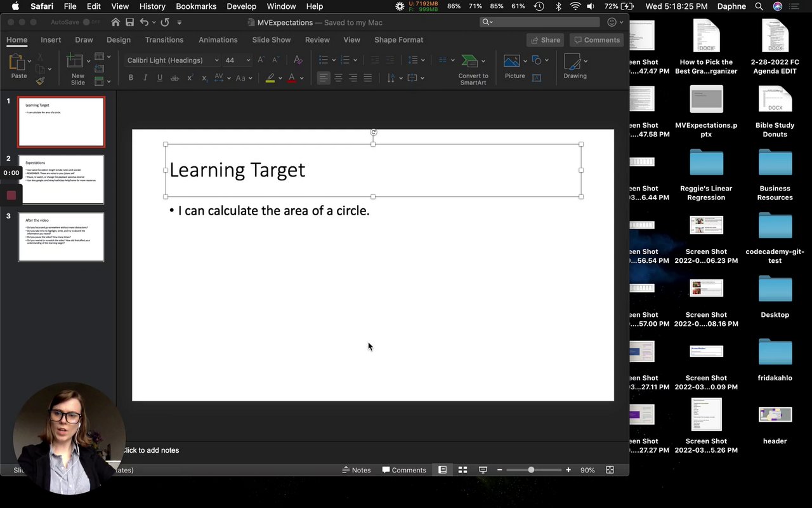Click the text highlight color swatch
This screenshot has height=508, width=812.
tap(270, 78)
